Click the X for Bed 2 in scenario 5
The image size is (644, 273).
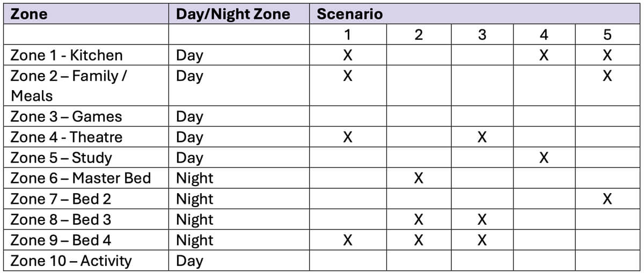(x=607, y=199)
